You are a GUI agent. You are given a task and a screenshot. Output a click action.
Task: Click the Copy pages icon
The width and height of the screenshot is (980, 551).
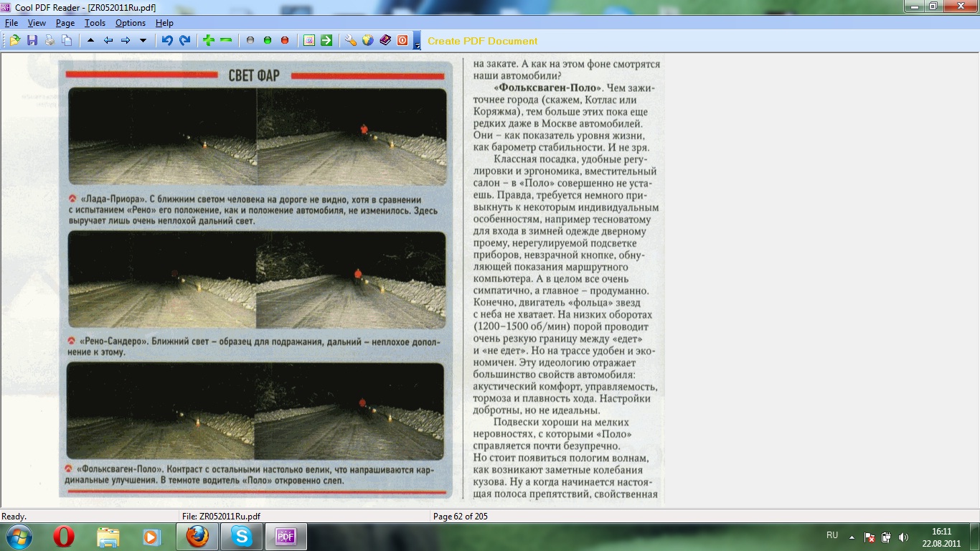(67, 41)
